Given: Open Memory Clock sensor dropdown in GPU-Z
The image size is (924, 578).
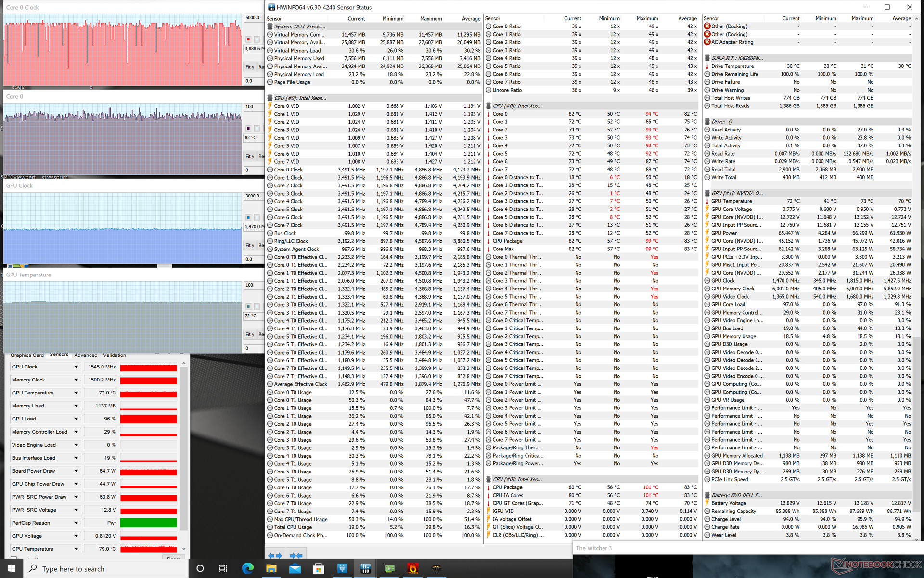Looking at the screenshot, I should coord(76,380).
